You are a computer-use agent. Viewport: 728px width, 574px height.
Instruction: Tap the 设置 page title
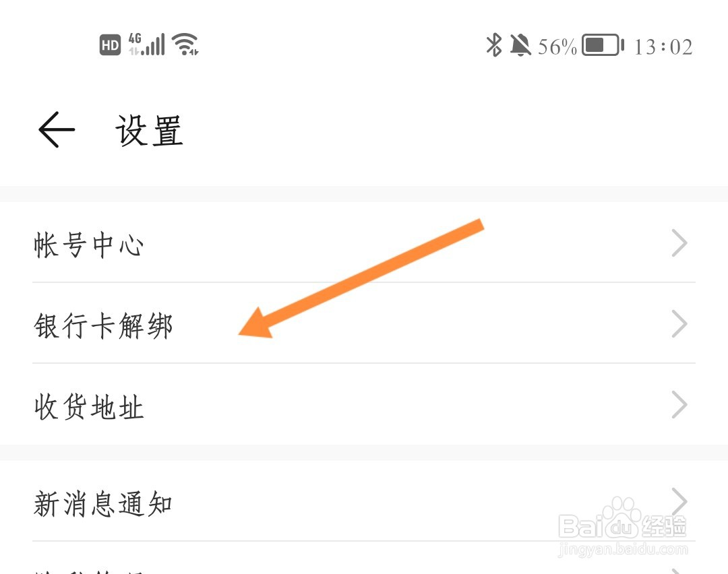tap(149, 131)
